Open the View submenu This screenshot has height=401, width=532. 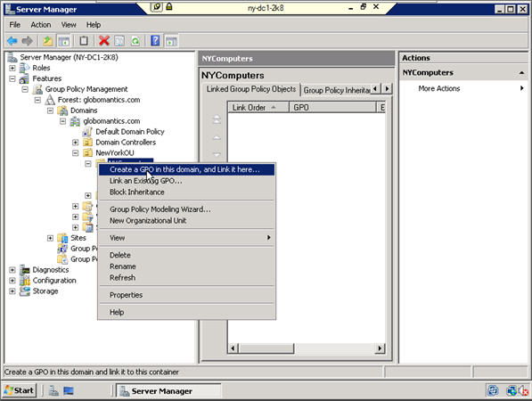coord(186,238)
